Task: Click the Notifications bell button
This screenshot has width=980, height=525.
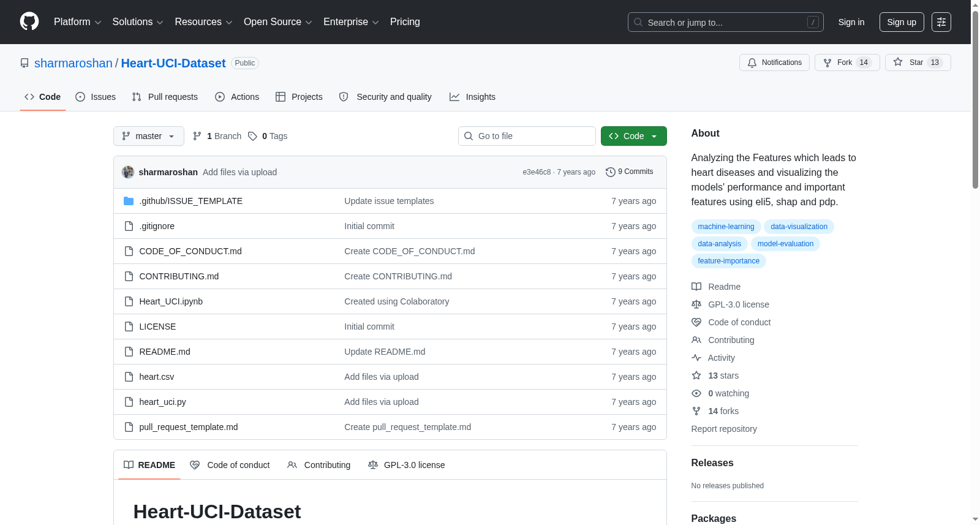Action: coord(774,62)
